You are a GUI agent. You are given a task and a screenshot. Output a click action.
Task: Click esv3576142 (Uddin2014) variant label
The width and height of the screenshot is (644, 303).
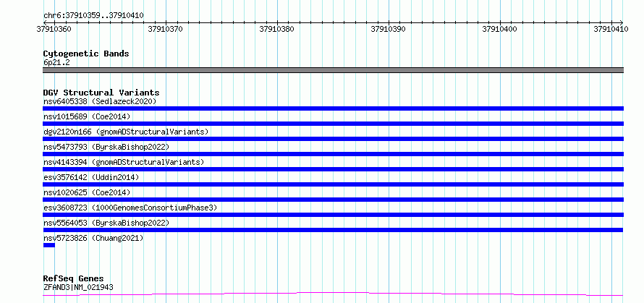(91, 177)
